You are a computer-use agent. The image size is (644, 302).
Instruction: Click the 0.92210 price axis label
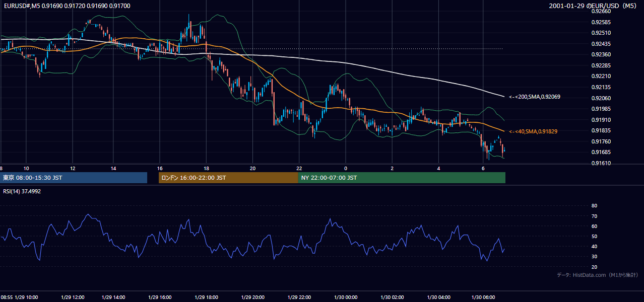coord(601,76)
